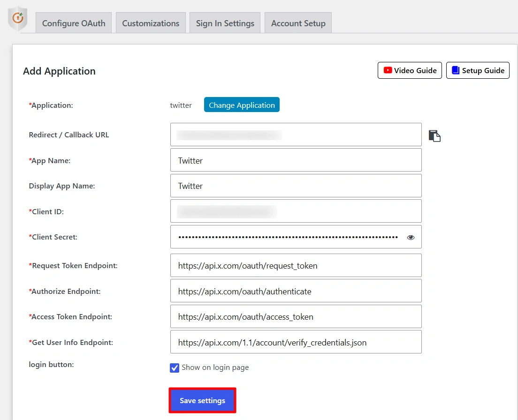Copy the Redirect / Callback URL
The width and height of the screenshot is (518, 420).
click(x=434, y=135)
